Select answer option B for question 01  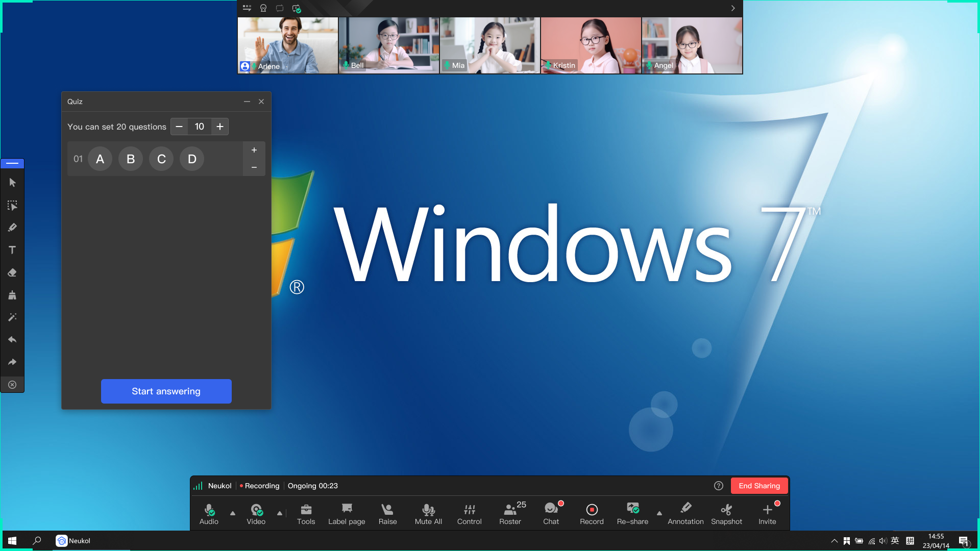tap(131, 159)
